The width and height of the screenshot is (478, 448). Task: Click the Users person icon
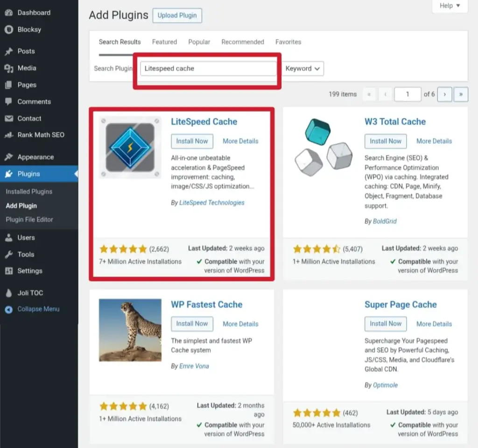(x=9, y=237)
